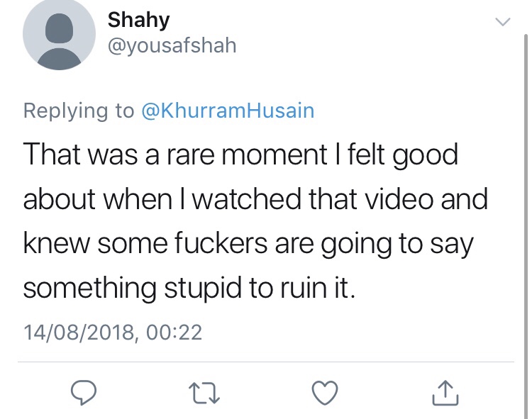This screenshot has width=532, height=419.
Task: Open Shahy's default profile avatar
Action: pyautogui.click(x=59, y=33)
